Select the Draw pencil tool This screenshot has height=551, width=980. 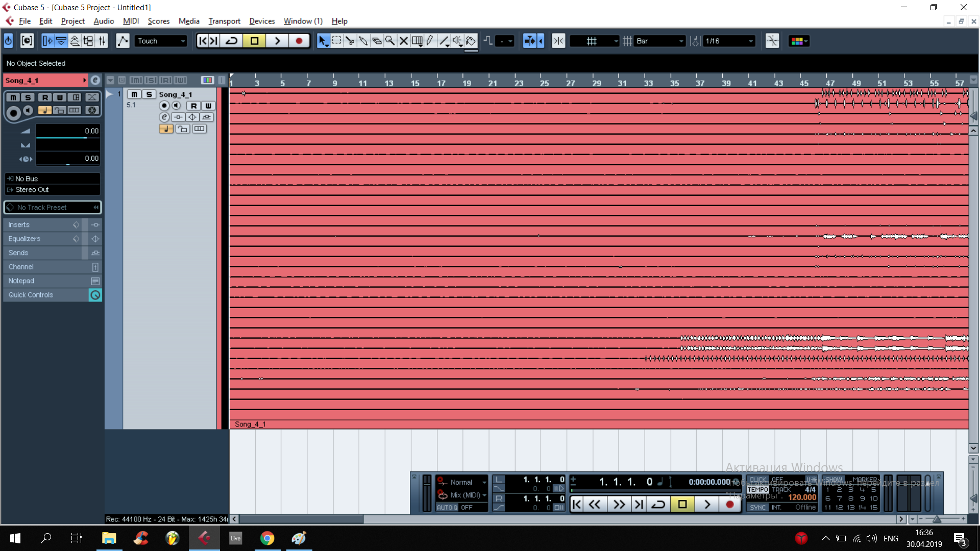click(x=430, y=41)
